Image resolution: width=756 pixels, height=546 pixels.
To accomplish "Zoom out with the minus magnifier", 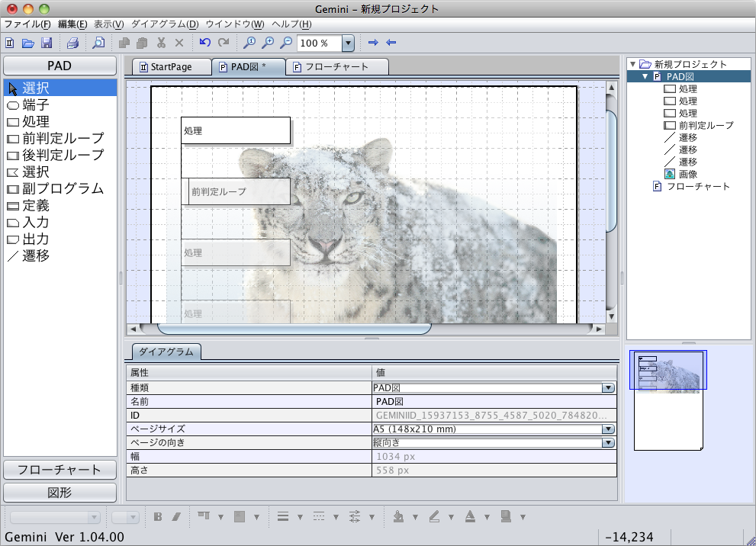I will coord(286,43).
